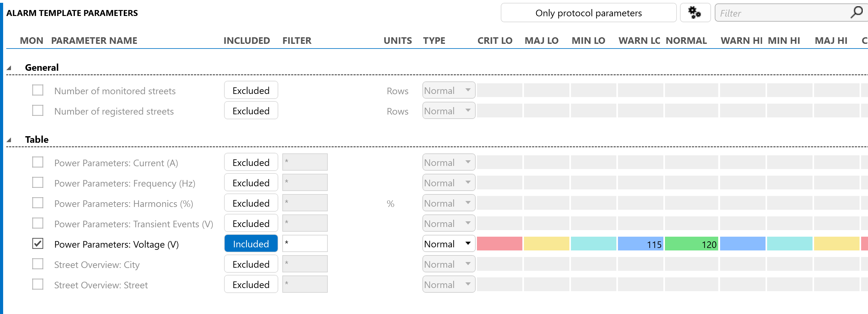
Task: Toggle Excluded button for Current (A)
Action: click(251, 162)
